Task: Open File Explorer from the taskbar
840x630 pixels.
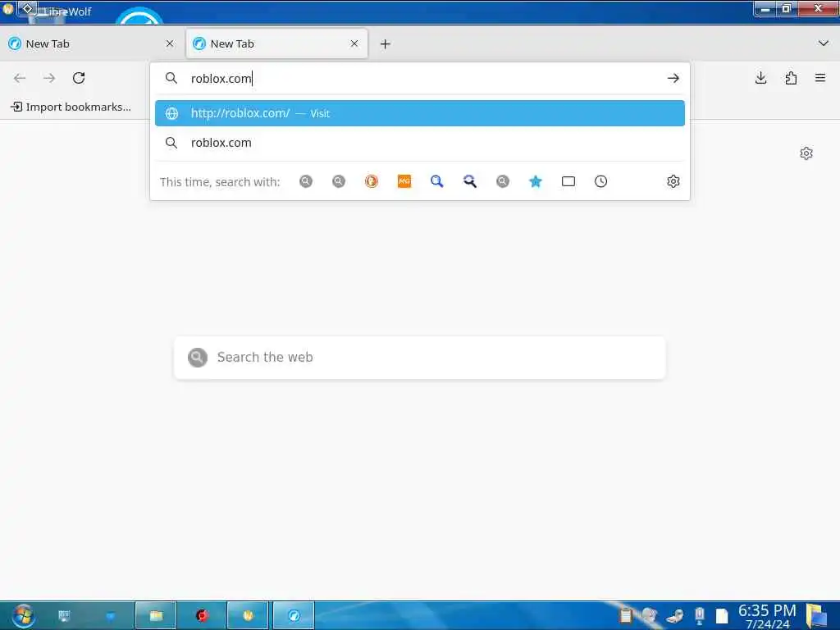Action: (156, 615)
